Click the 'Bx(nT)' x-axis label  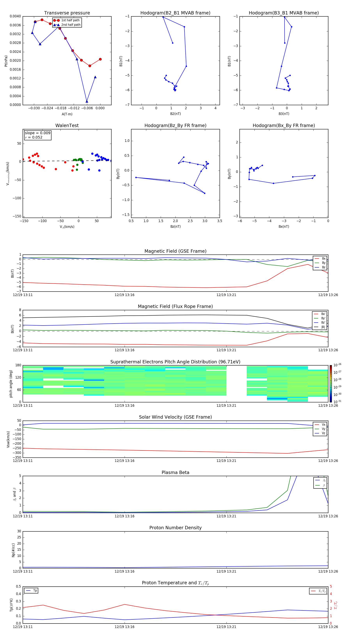(284, 227)
